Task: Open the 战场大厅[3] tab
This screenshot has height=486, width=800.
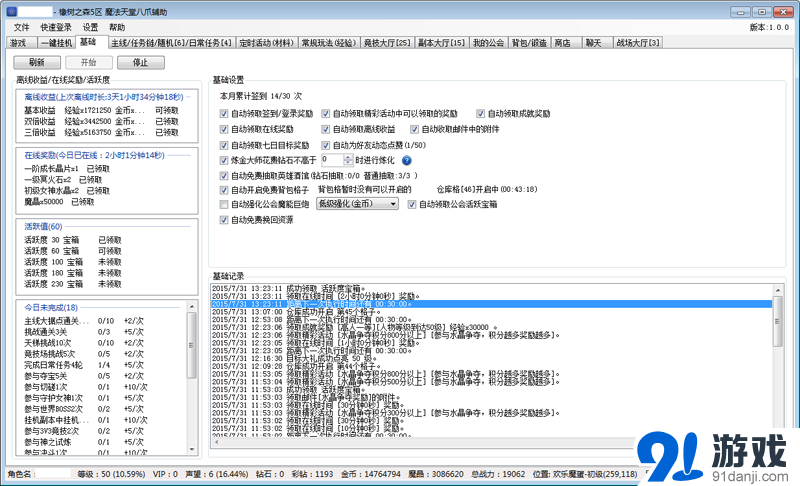Action: [638, 43]
